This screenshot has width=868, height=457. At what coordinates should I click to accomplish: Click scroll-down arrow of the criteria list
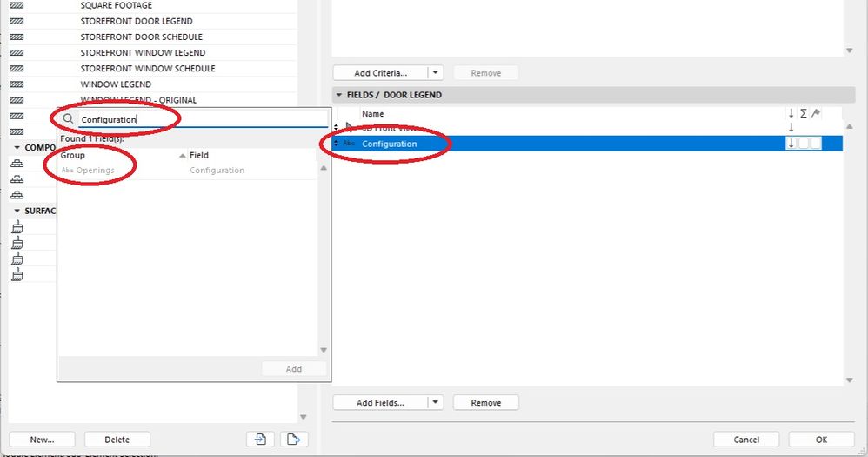850,51
